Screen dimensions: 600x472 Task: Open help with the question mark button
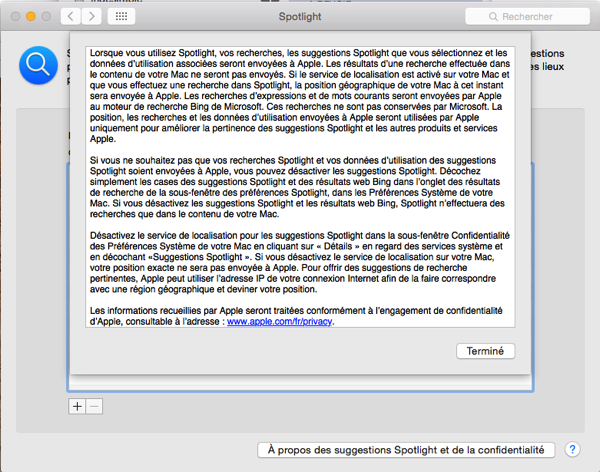tap(573, 450)
